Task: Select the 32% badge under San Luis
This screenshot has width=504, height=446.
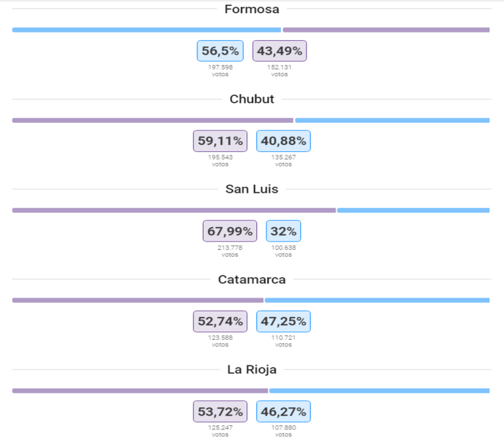Action: pos(284,231)
